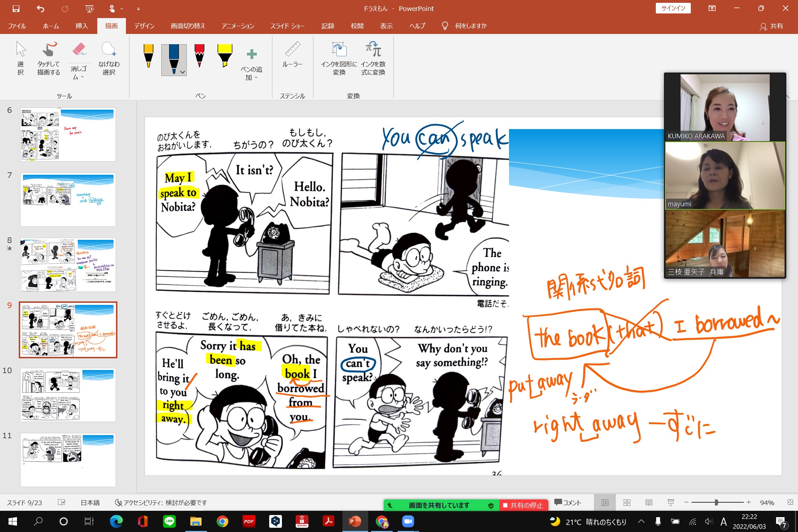
Task: Open the コメント pane
Action: click(x=568, y=503)
